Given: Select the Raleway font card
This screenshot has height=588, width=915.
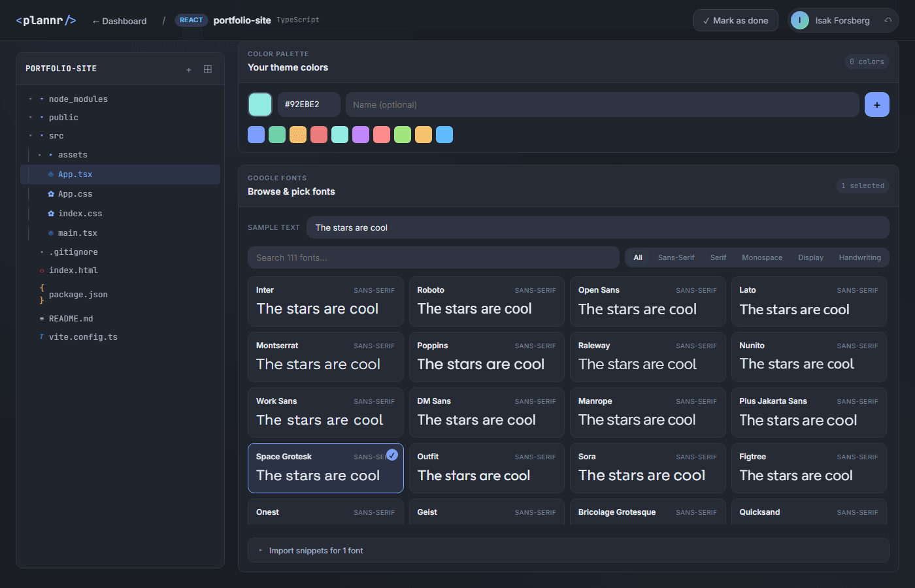Looking at the screenshot, I should pyautogui.click(x=648, y=357).
